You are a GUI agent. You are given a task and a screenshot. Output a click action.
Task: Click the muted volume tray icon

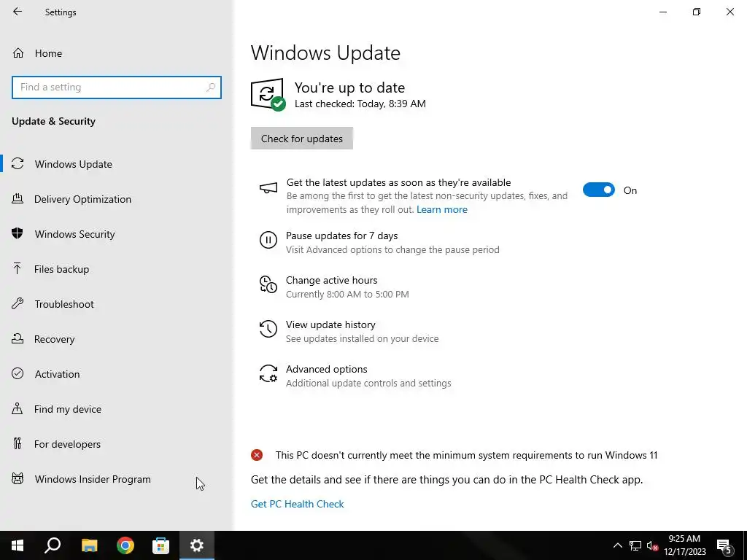pos(652,545)
